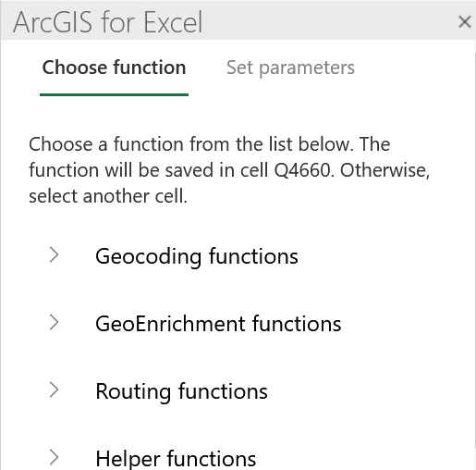Switch to the Set parameters tab

[x=290, y=68]
